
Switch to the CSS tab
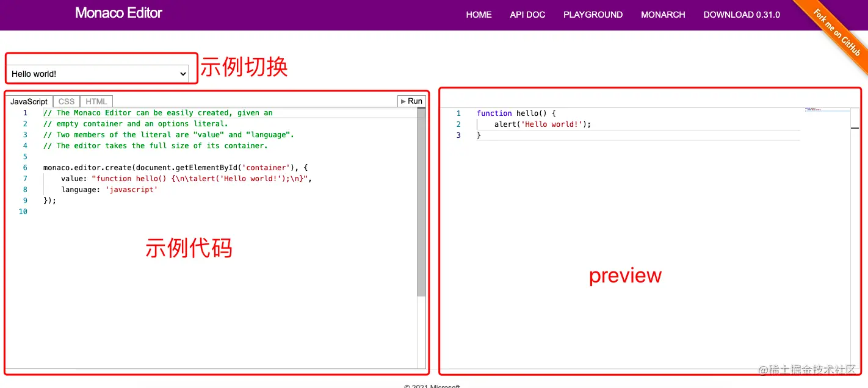67,101
